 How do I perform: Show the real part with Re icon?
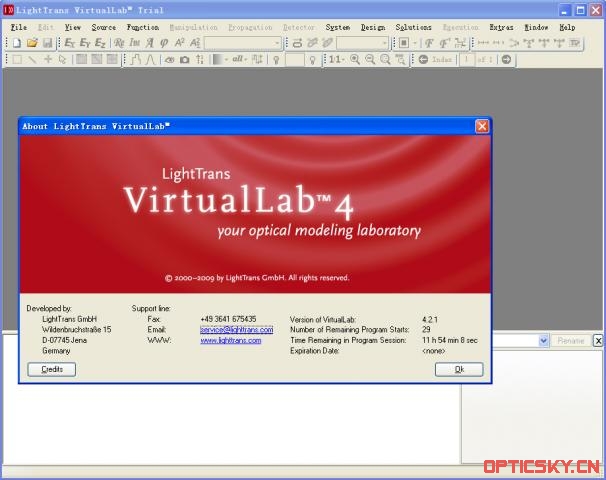(x=119, y=43)
